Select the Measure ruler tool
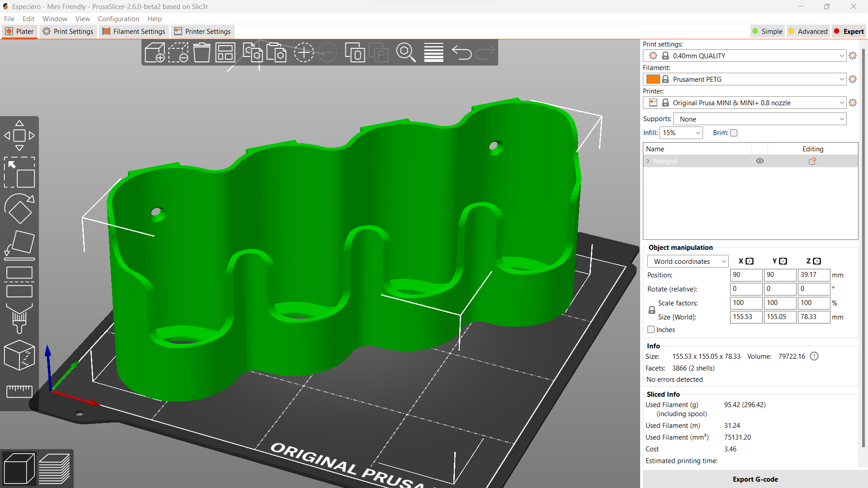This screenshot has height=488, width=868. coord(19,391)
